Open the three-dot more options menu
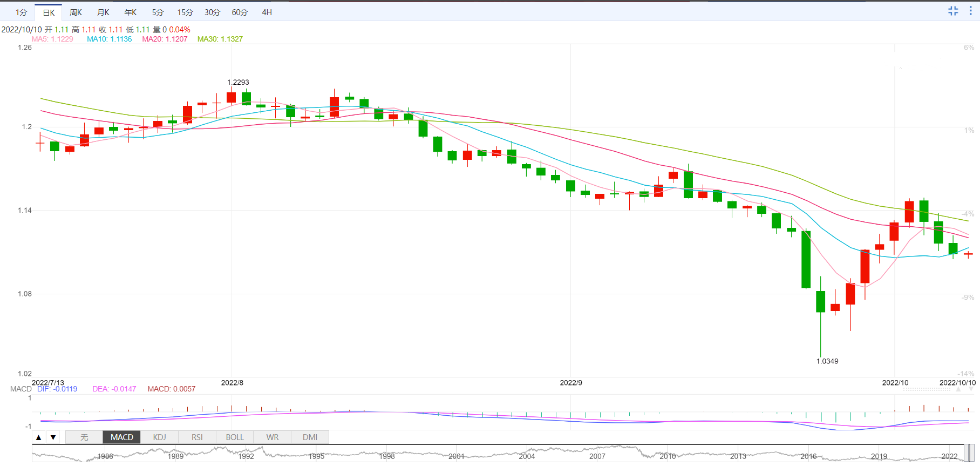 pyautogui.click(x=970, y=11)
